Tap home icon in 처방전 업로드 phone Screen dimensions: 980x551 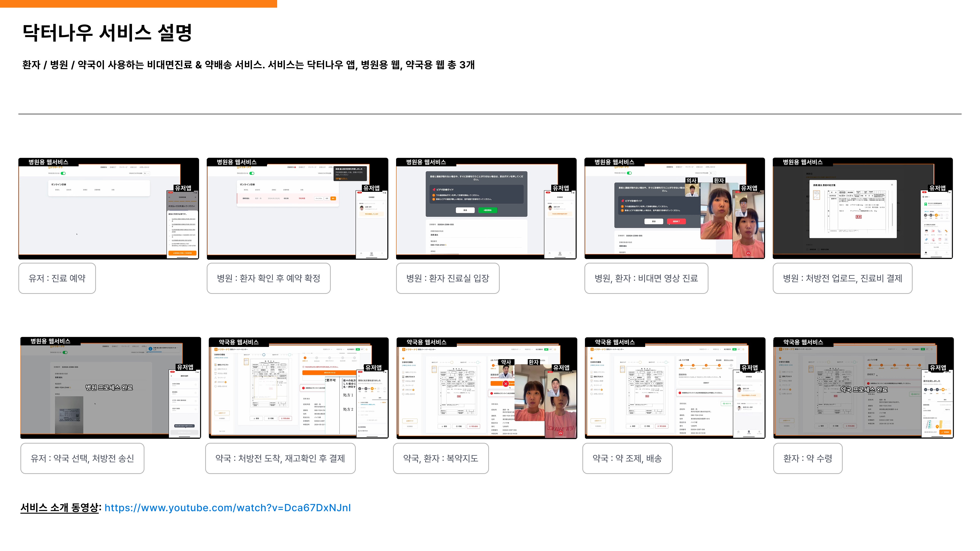pos(926,253)
